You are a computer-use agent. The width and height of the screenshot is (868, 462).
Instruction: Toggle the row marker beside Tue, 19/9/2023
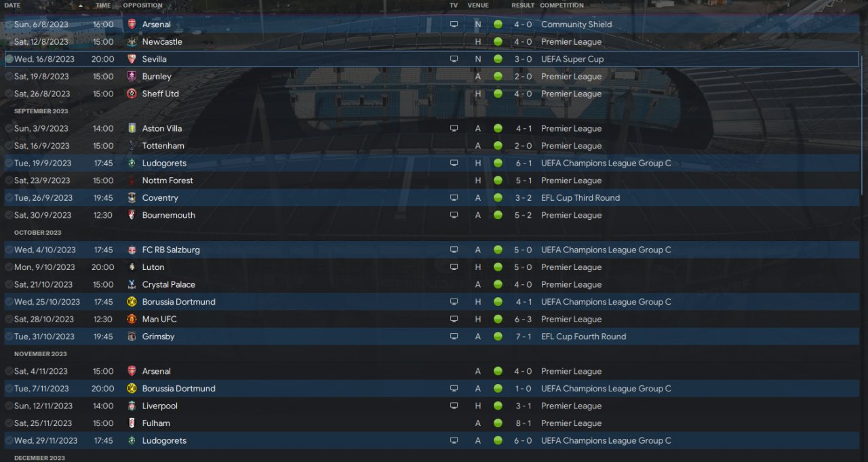tap(9, 163)
